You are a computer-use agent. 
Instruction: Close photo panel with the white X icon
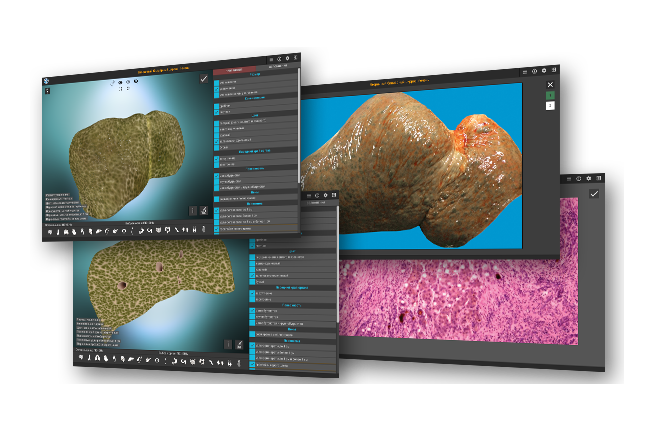[549, 87]
